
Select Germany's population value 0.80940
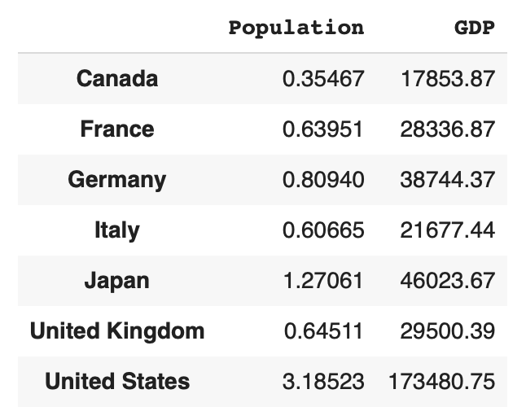[x=323, y=180]
